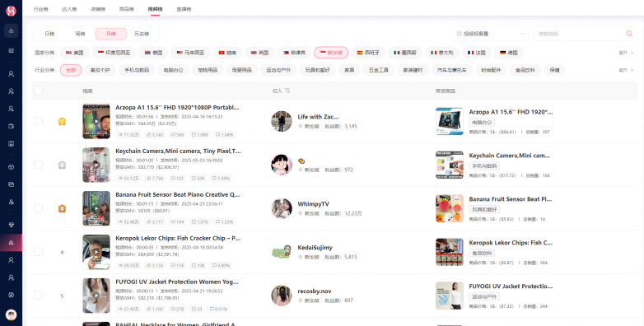Open the compass icon in the sidebar
This screenshot has width=644, height=326.
11,296
